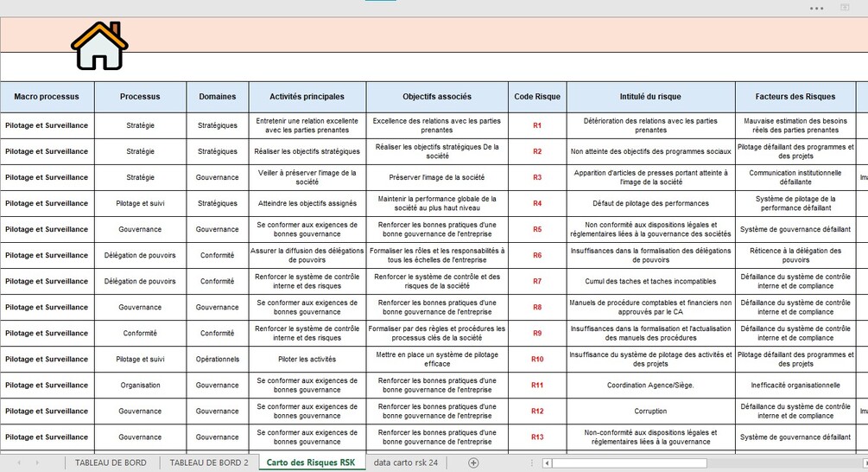
Task: Select the Piloter les activités cell
Action: (x=307, y=359)
